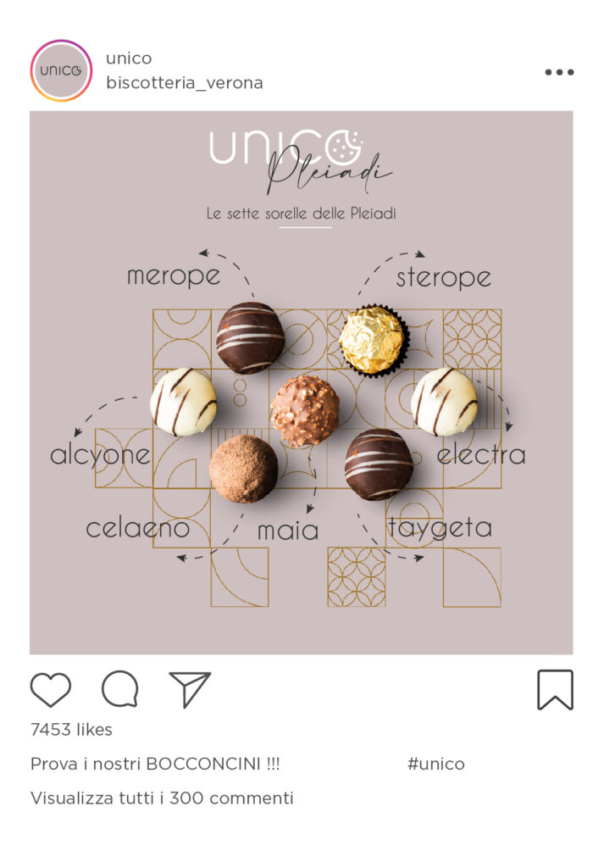Click the white electra chocolate
Viewport: 604px width, 868px height.
point(444,401)
